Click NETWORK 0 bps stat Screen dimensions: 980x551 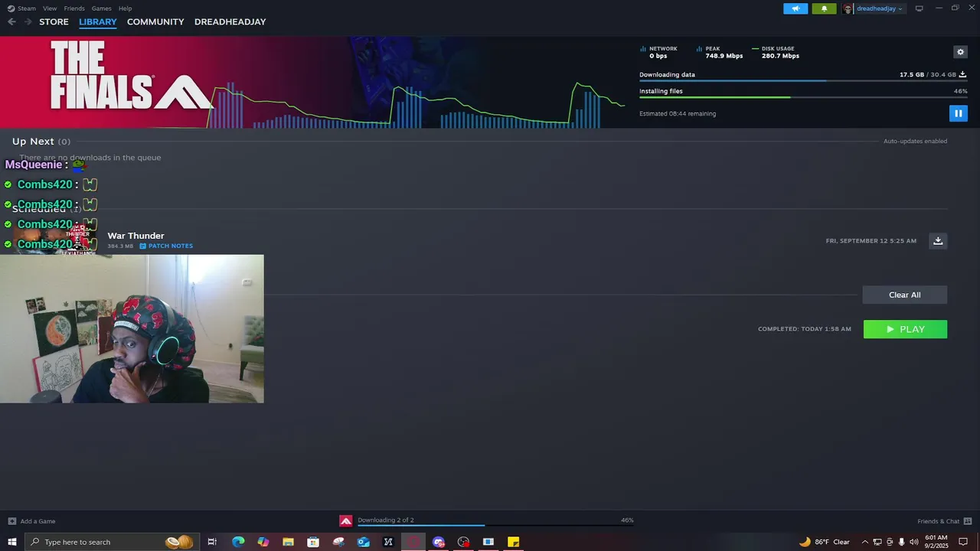pos(658,52)
